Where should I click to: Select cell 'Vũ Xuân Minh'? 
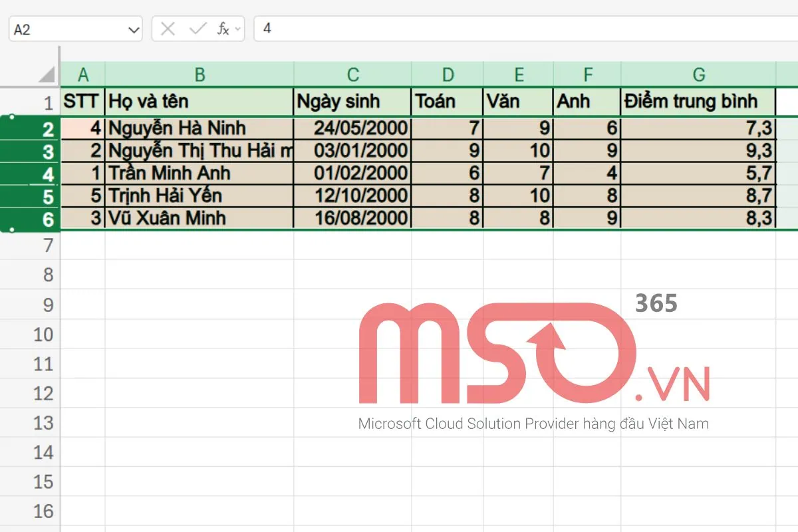point(199,218)
